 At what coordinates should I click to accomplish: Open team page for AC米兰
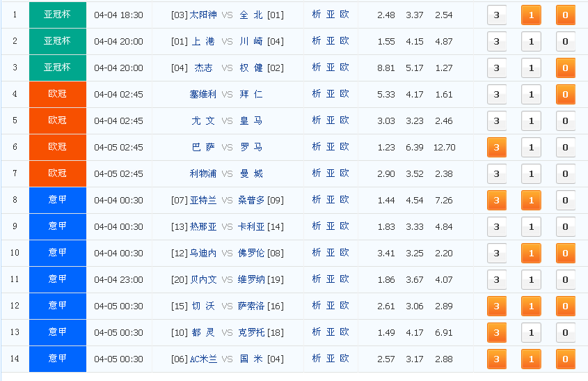[203, 359]
